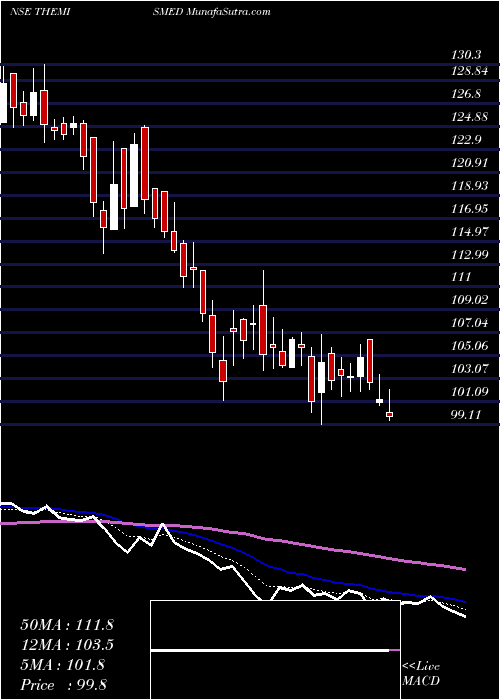Click the 107.04 price axis label
This screenshot has height=700, width=500.
pyautogui.click(x=470, y=323)
